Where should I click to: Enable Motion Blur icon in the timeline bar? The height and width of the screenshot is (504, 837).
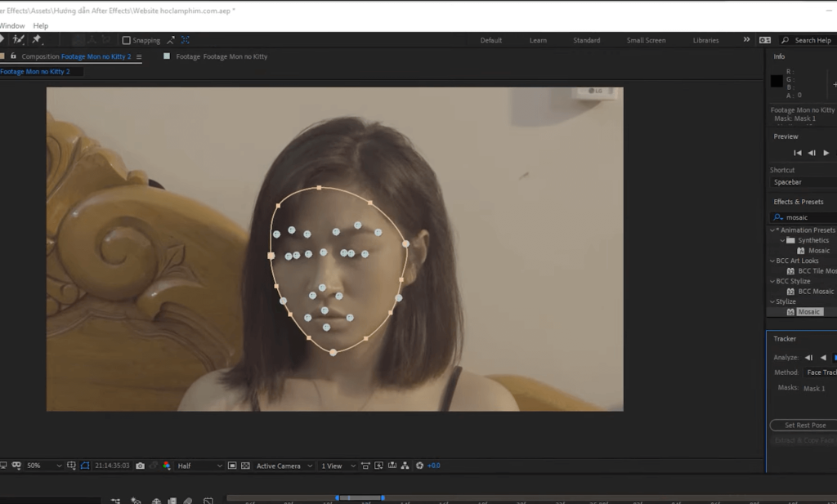click(188, 499)
